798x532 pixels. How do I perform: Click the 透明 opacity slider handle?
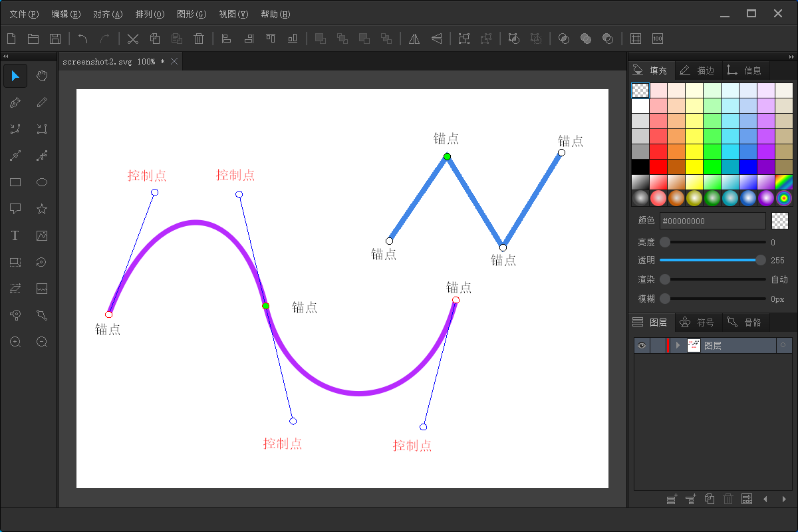760,260
